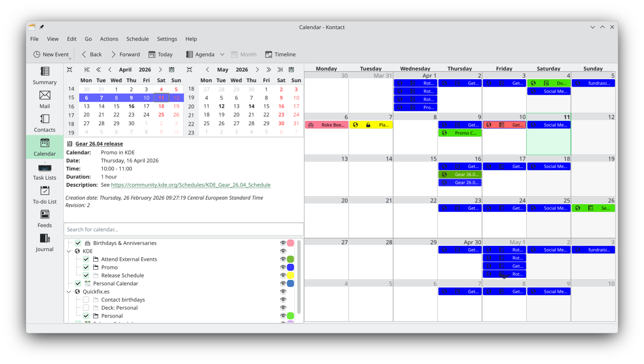Jump to Today in the toolbar
The width and height of the screenshot is (644, 364).
(x=161, y=54)
